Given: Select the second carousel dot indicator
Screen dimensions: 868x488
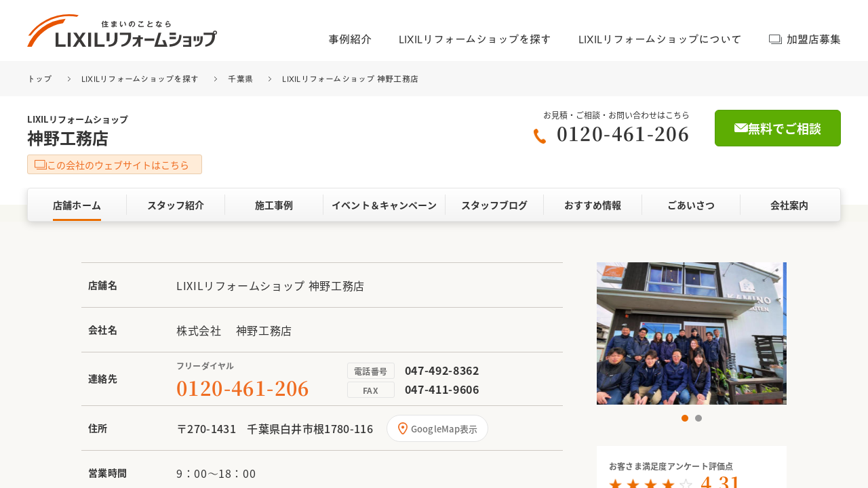Looking at the screenshot, I should click(698, 418).
